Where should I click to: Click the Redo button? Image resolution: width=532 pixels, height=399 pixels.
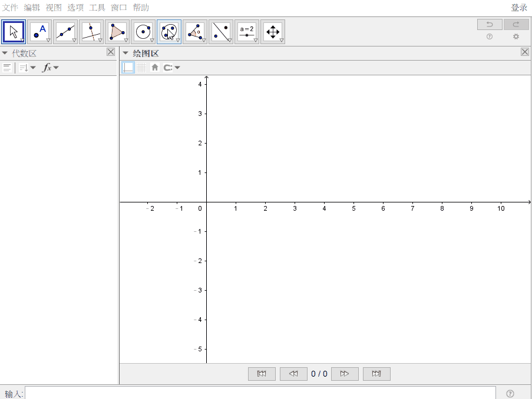[516, 24]
